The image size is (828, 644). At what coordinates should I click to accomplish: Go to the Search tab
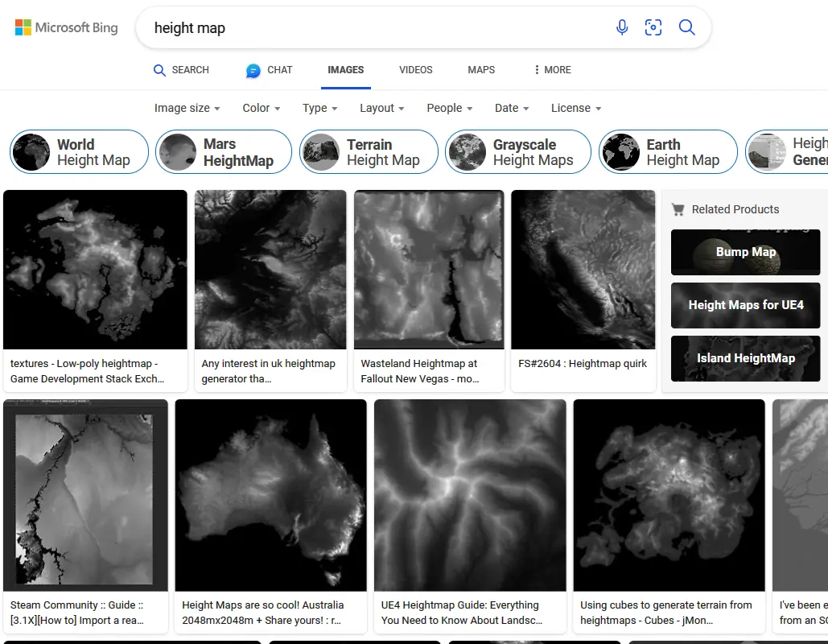click(x=182, y=70)
